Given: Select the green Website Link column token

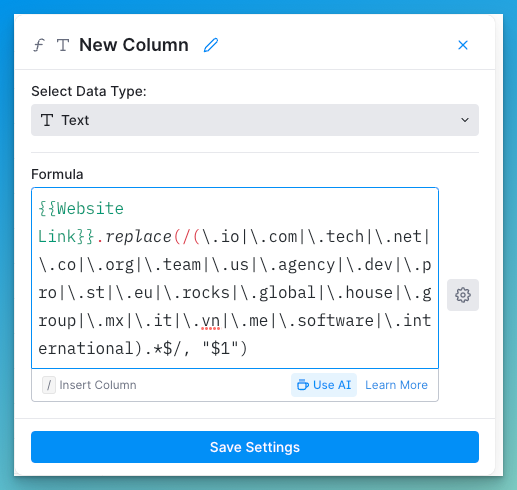Looking at the screenshot, I should point(81,222).
